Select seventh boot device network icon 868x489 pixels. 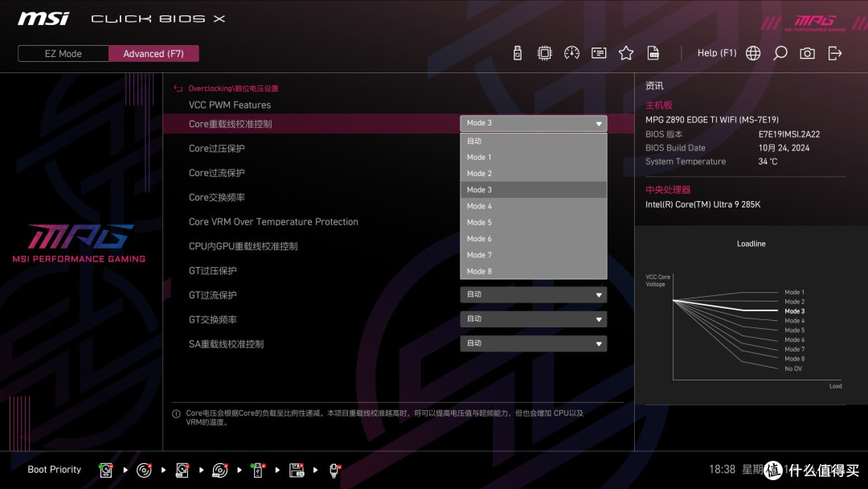(x=334, y=471)
